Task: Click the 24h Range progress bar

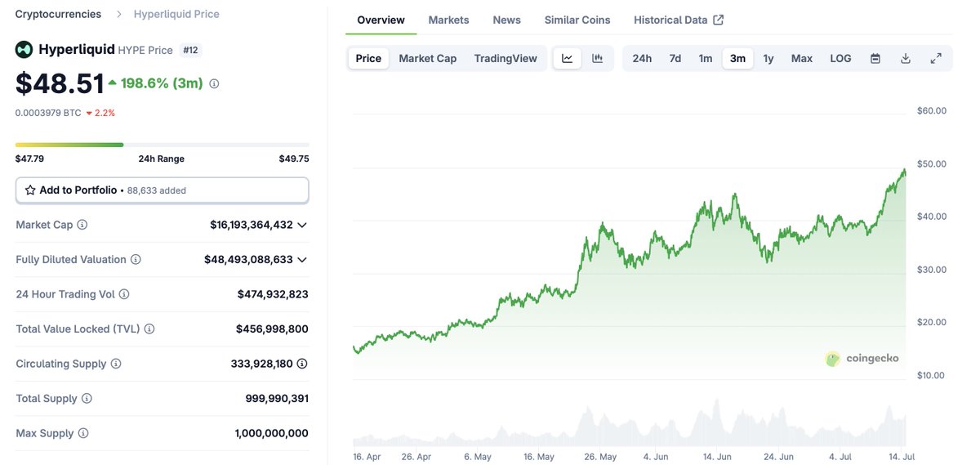Action: coord(163,145)
